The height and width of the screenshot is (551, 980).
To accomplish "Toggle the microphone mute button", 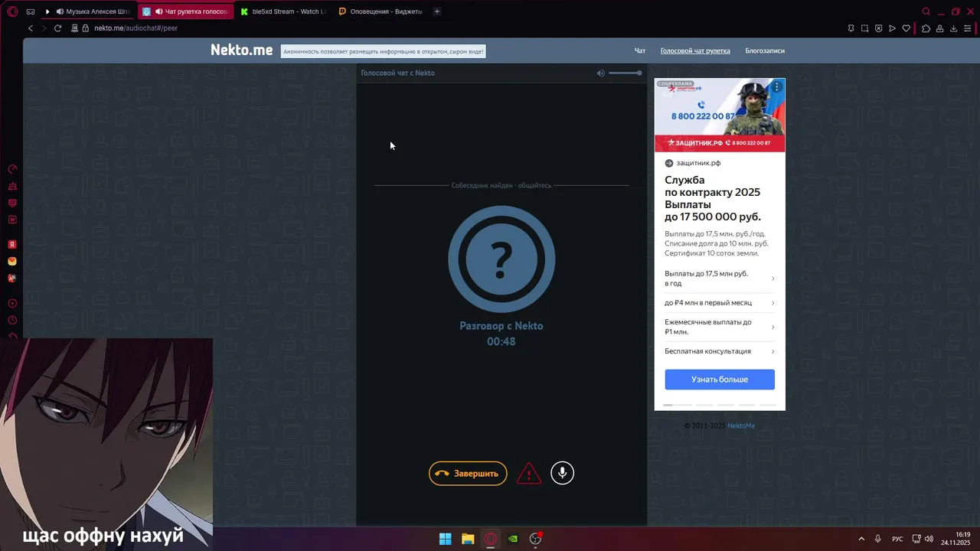I will [562, 473].
